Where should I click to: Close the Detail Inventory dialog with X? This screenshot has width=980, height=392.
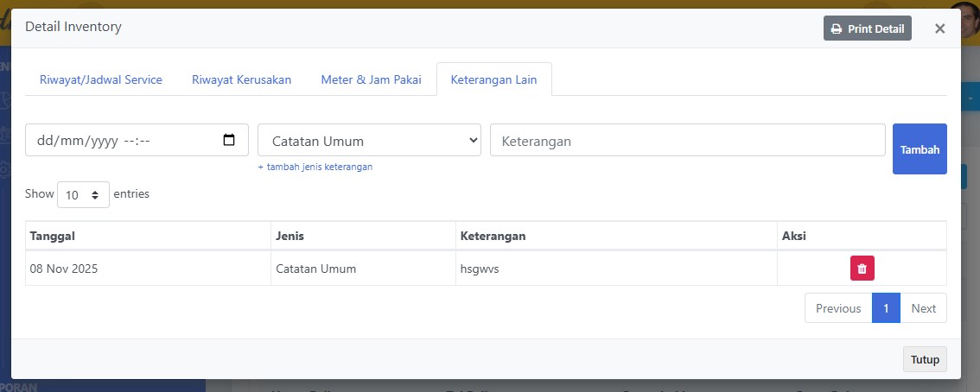tap(939, 28)
